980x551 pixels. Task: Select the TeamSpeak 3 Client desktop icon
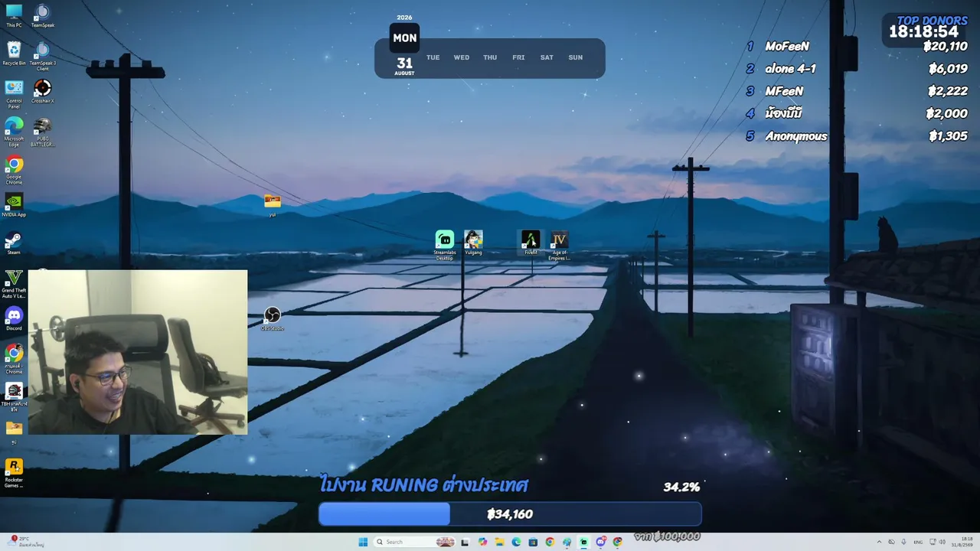pos(43,57)
